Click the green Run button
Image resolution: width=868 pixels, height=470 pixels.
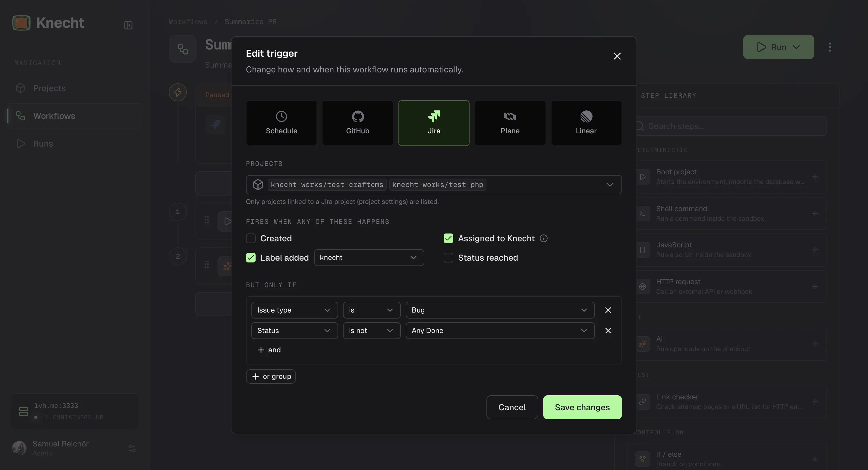pos(778,47)
